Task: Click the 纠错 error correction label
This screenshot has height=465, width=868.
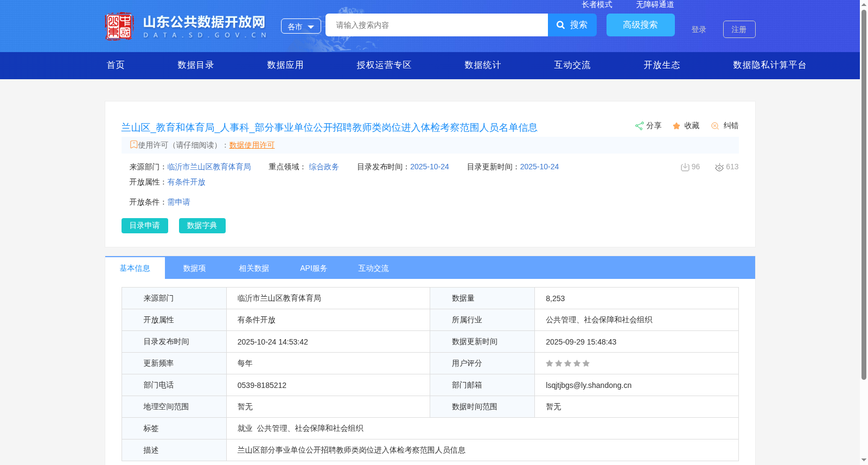Action: click(x=731, y=125)
